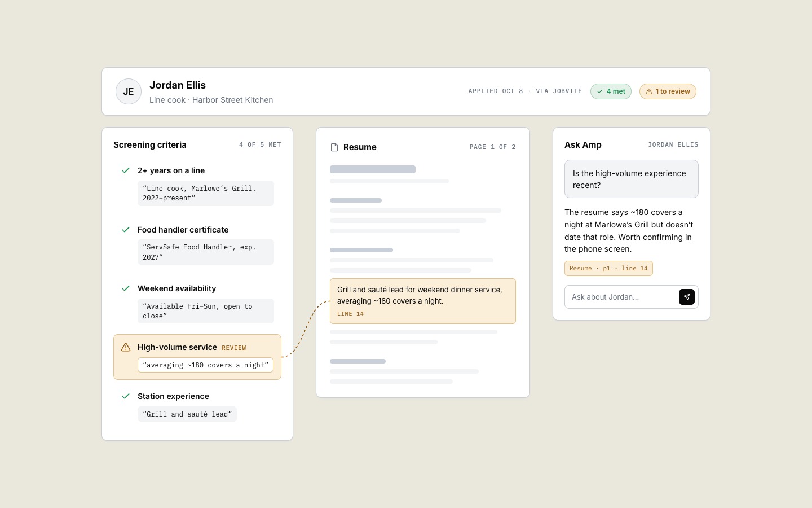Select the Food handler certificate criterion
The image size is (812, 508).
click(183, 230)
